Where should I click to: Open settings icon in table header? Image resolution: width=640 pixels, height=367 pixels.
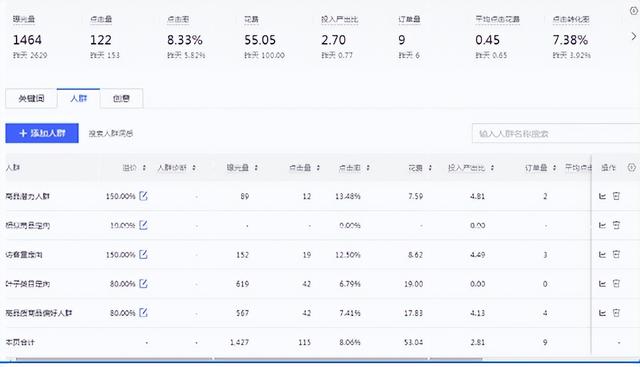tap(631, 167)
